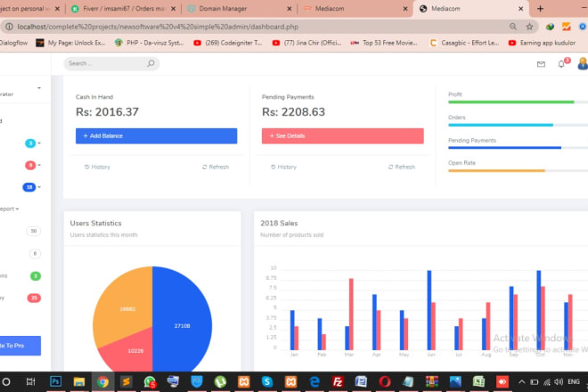This screenshot has height=392, width=588.
Task: Expand the Report sidebar dropdown
Action: pos(10,209)
